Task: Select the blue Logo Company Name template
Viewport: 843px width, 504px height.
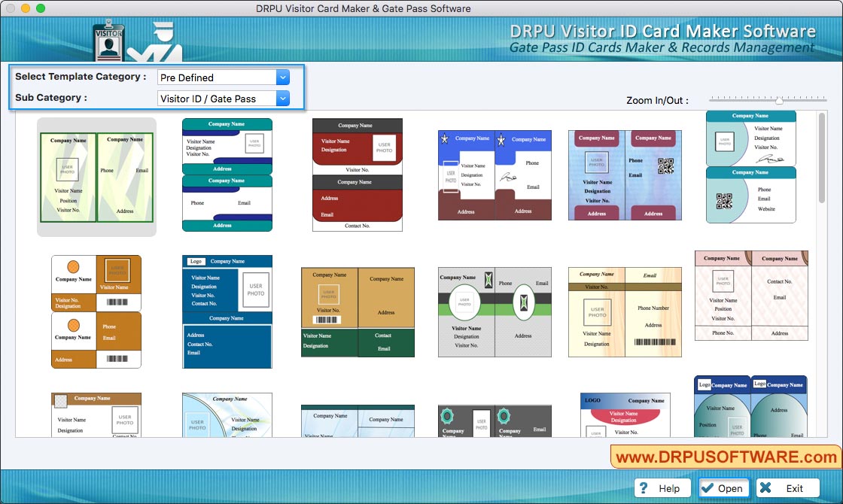Action: (227, 310)
